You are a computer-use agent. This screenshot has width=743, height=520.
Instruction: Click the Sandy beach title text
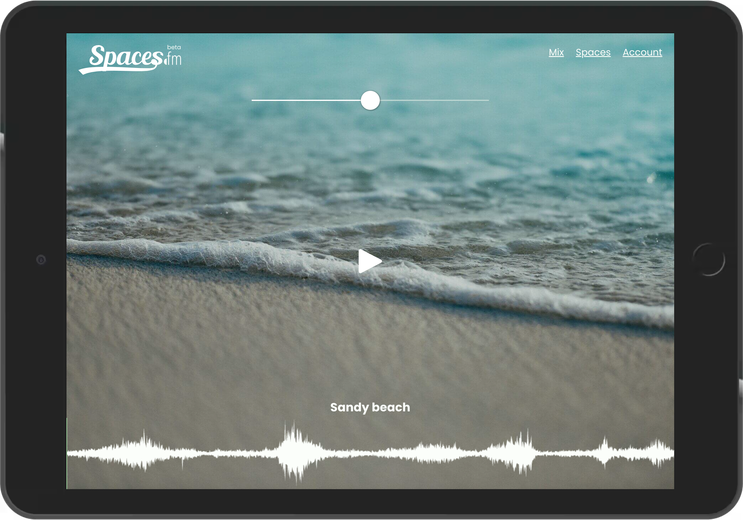370,407
